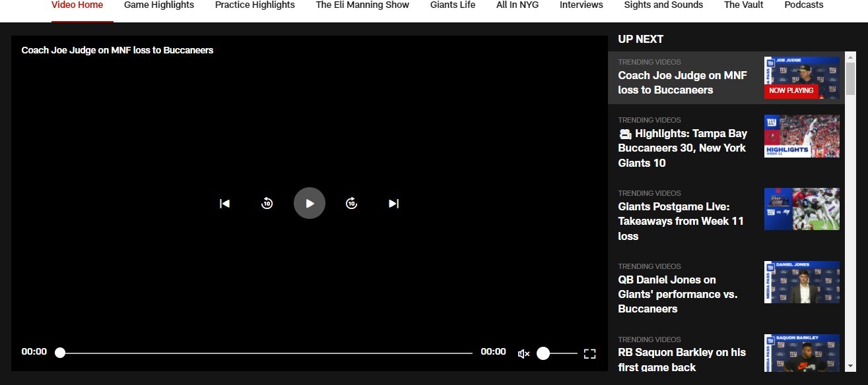Click the Up Next scrollbar up arrow
Image resolution: width=868 pixels, height=385 pixels.
850,57
